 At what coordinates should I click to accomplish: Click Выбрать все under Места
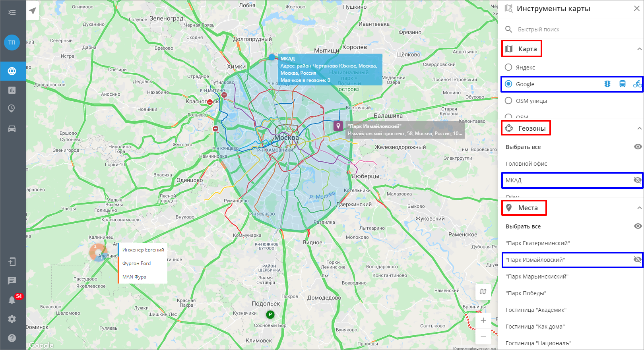(x=523, y=226)
